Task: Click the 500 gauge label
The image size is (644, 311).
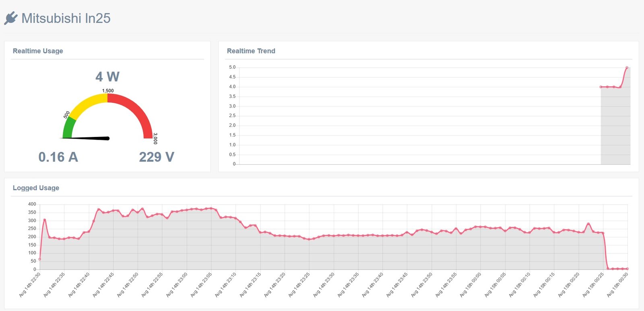Action: pyautogui.click(x=66, y=115)
